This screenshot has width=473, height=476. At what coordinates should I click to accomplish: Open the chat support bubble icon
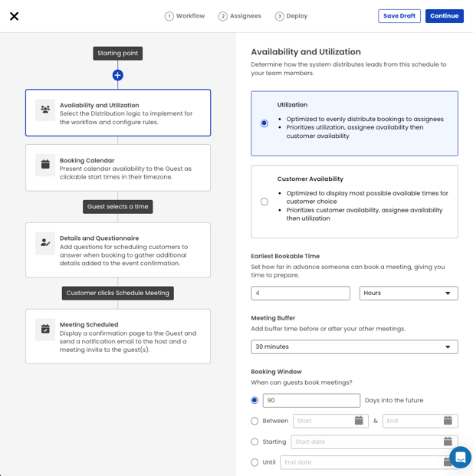click(x=460, y=457)
